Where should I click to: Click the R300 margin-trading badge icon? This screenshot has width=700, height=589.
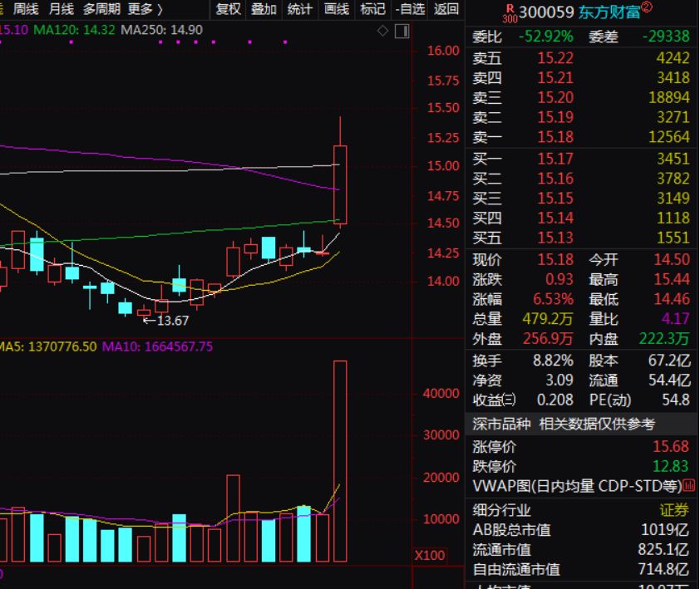point(510,14)
